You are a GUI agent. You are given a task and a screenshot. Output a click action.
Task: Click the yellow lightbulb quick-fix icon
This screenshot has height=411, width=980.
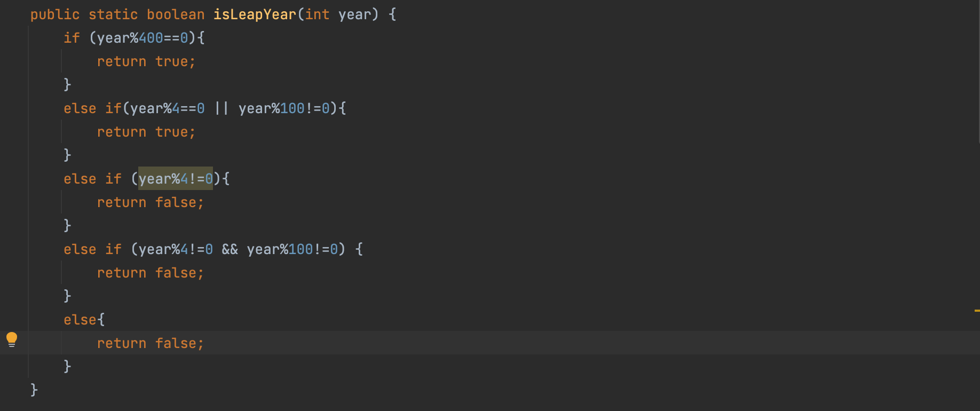[x=12, y=339]
